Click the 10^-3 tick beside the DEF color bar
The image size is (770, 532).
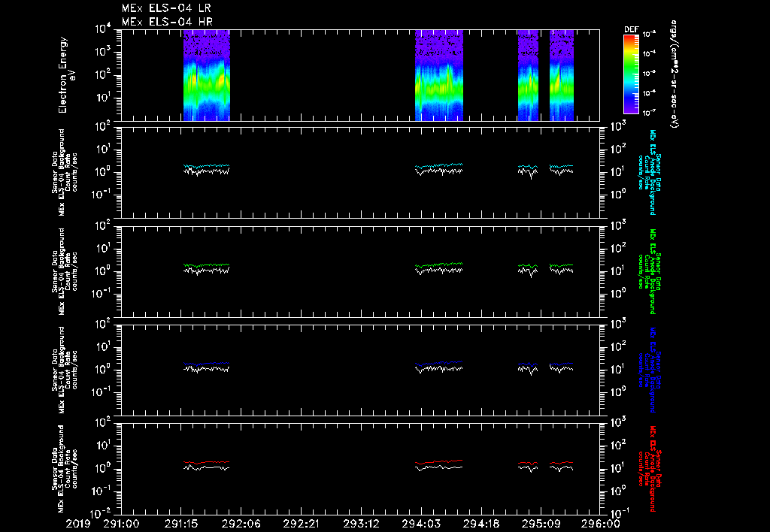[649, 35]
